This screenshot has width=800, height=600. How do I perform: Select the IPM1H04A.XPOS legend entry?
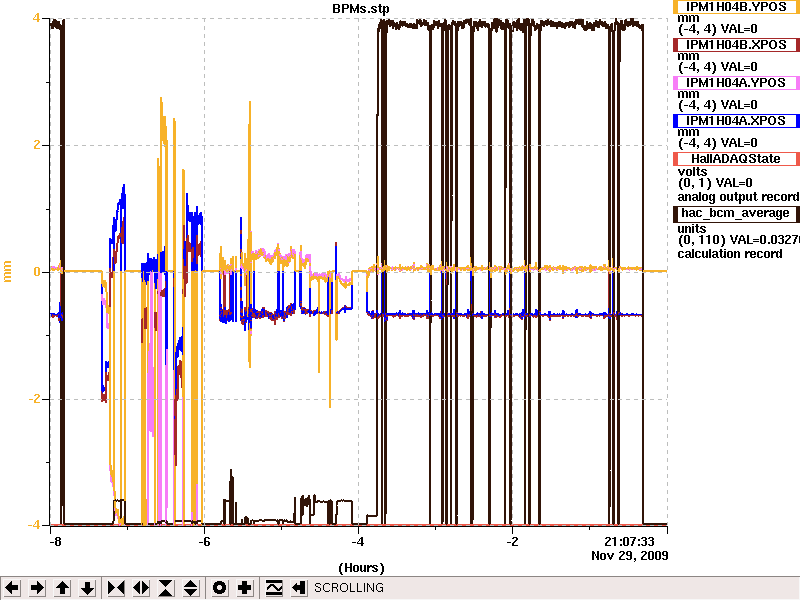(736, 121)
